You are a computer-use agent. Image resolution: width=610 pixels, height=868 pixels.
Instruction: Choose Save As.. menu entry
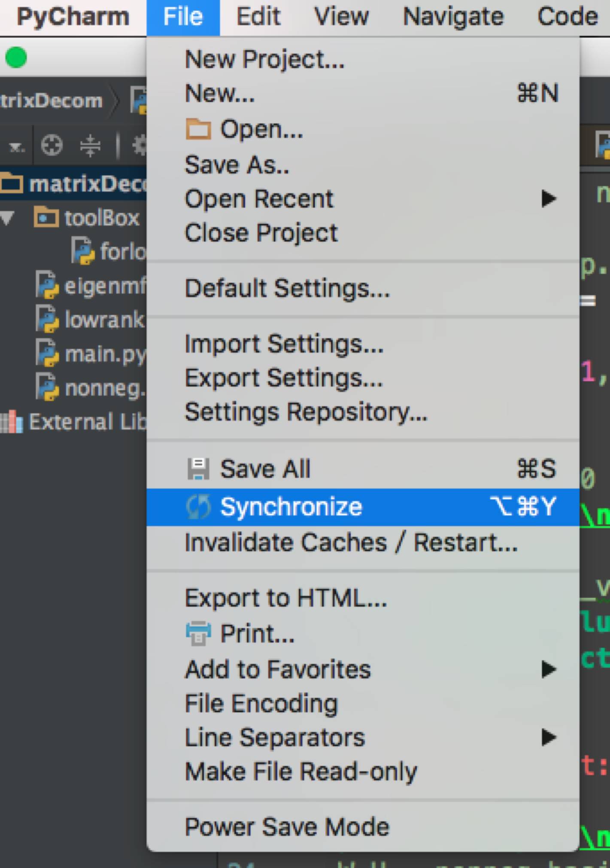click(363, 164)
